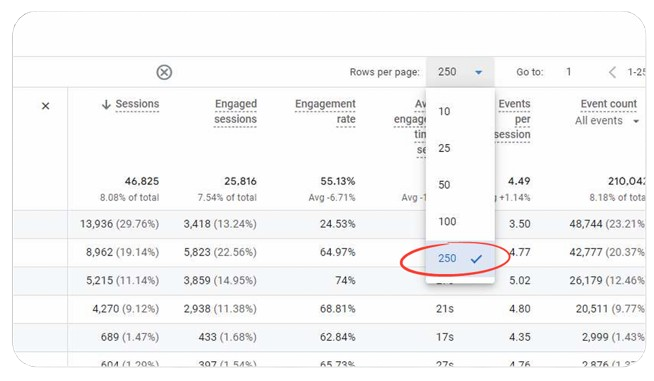Image resolution: width=654 pixels, height=381 pixels.
Task: Select the checked 250 option
Action: click(460, 258)
